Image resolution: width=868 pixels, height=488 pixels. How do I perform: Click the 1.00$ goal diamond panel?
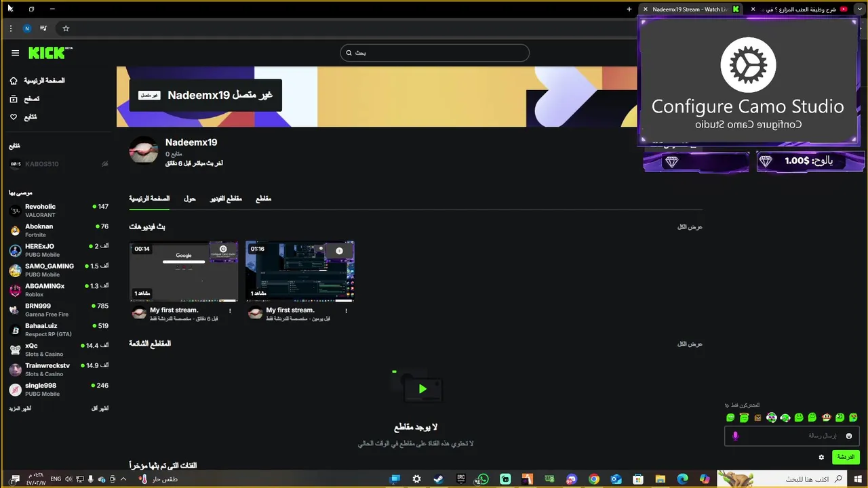pos(810,161)
